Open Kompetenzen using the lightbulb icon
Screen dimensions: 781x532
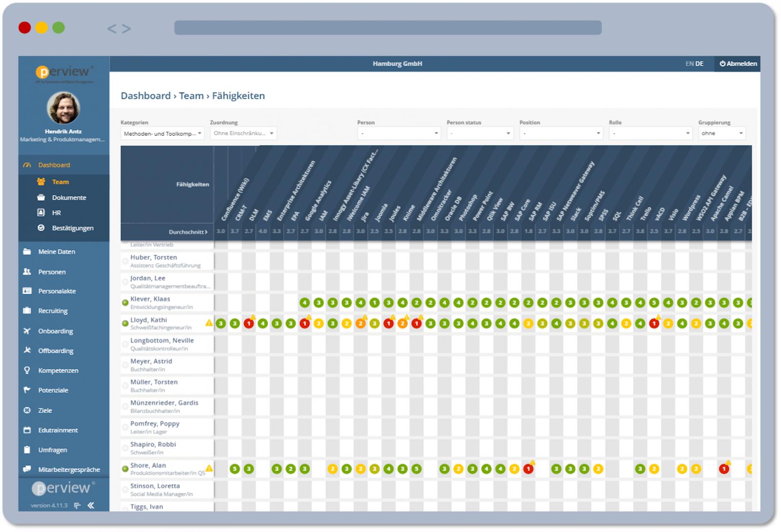coord(27,370)
